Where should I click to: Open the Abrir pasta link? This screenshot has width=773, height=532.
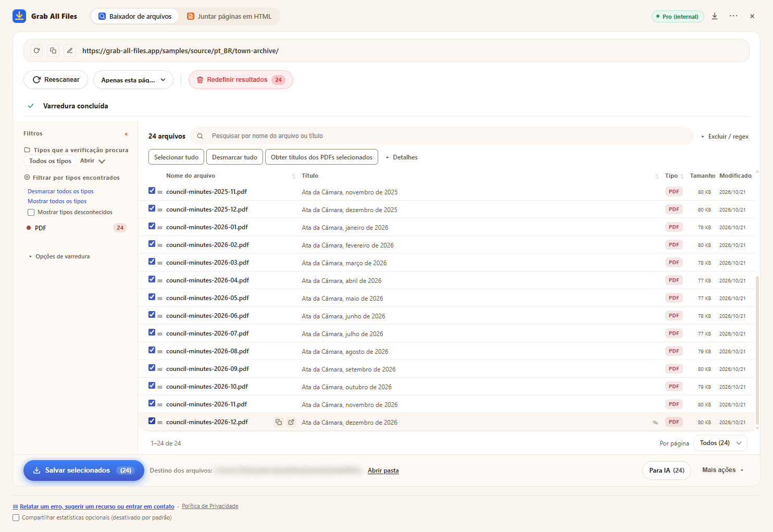point(383,471)
